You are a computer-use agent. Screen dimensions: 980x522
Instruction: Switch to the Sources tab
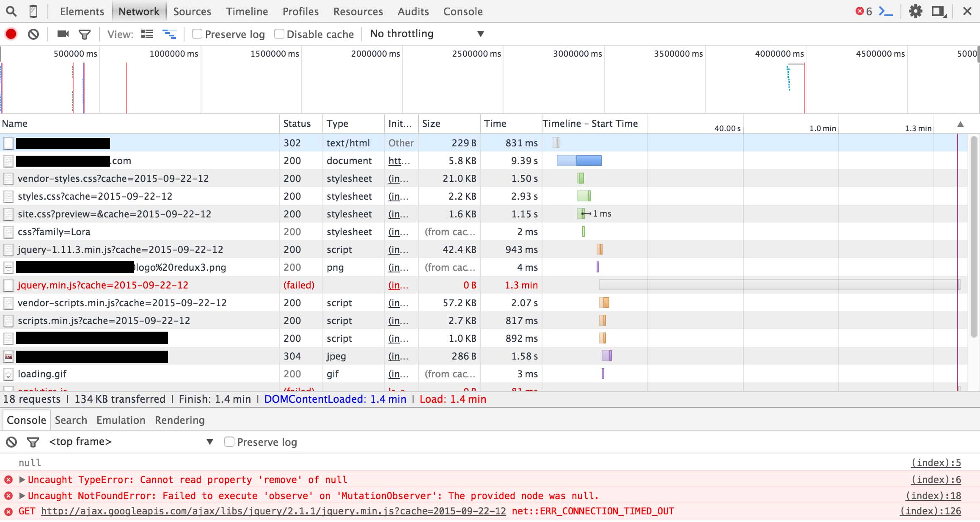click(192, 11)
